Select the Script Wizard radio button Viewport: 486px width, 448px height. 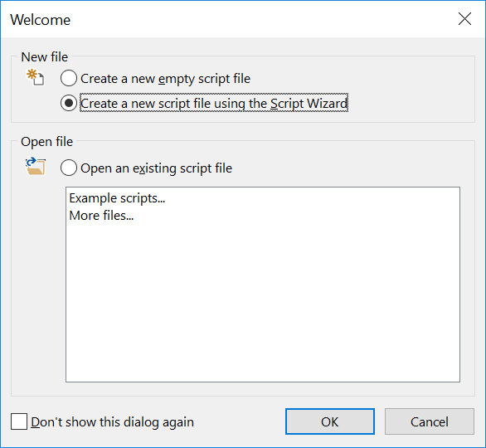pos(69,103)
